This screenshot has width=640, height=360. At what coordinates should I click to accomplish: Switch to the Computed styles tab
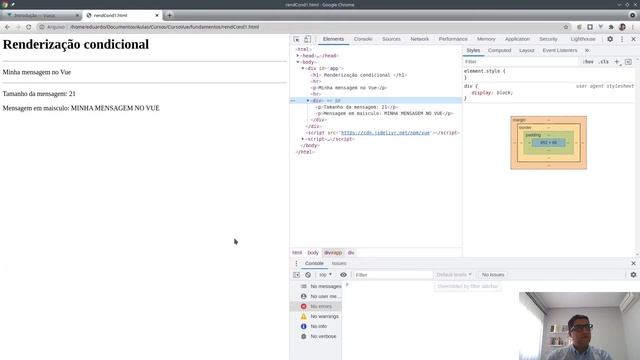500,50
